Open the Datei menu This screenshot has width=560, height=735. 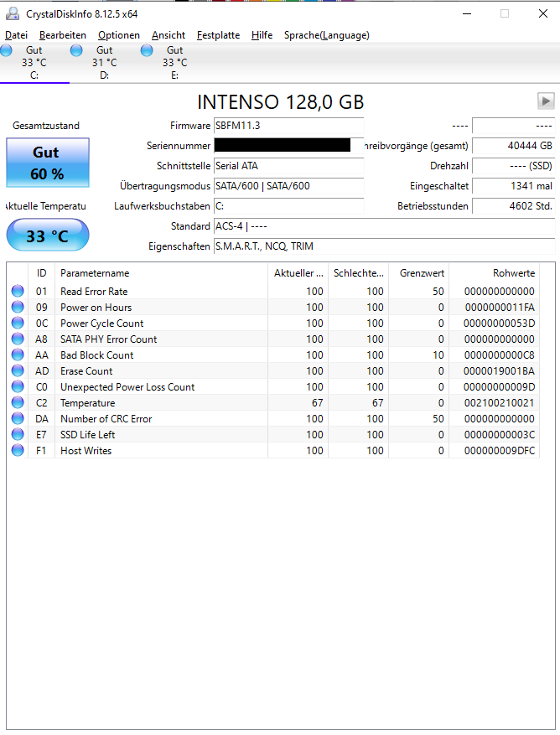pos(17,35)
